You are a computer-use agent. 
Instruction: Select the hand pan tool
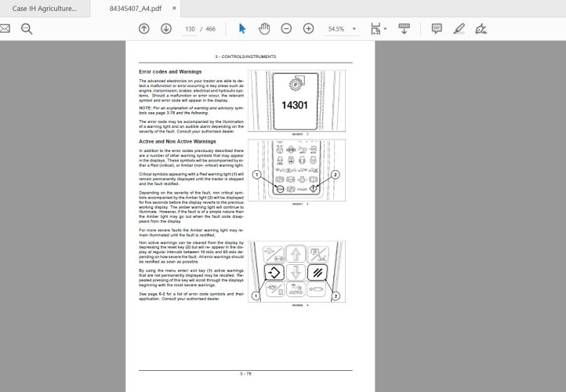coord(264,29)
